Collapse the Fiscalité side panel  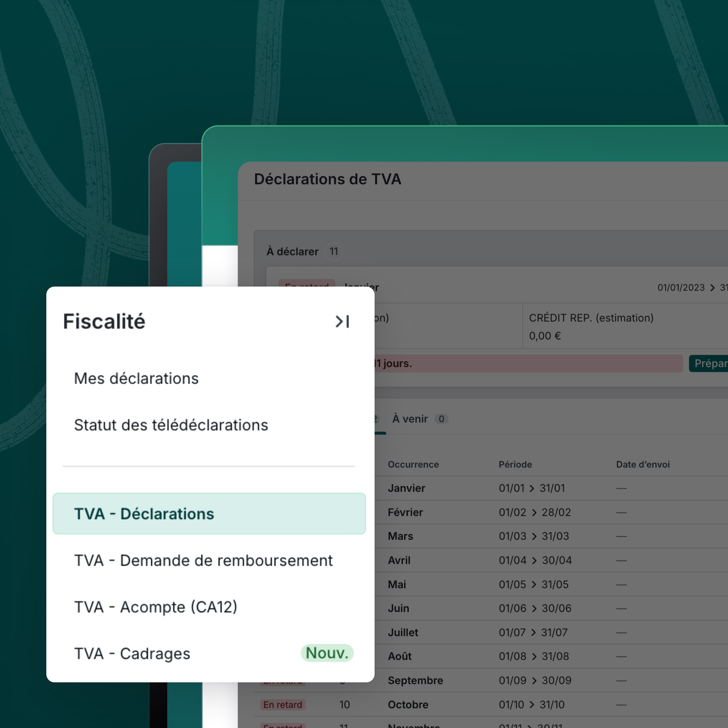(342, 321)
